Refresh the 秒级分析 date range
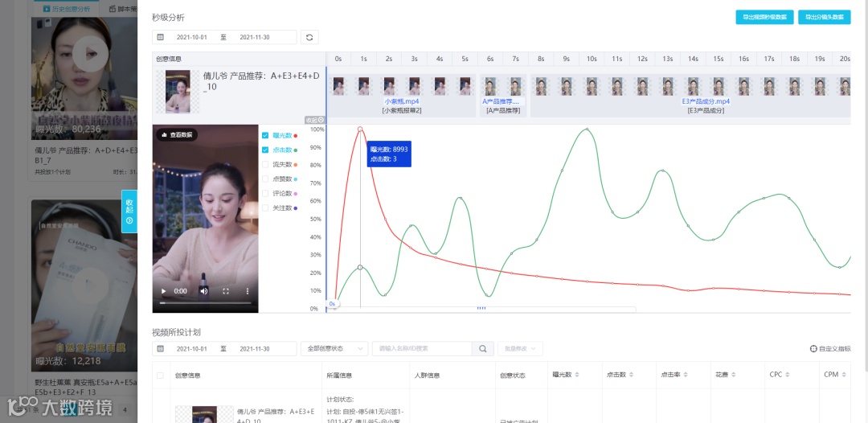 tap(309, 37)
